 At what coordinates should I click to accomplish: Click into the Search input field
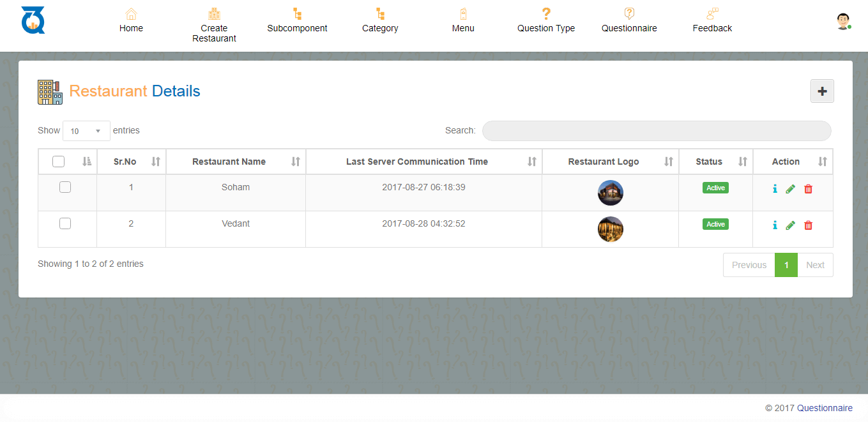pos(657,131)
